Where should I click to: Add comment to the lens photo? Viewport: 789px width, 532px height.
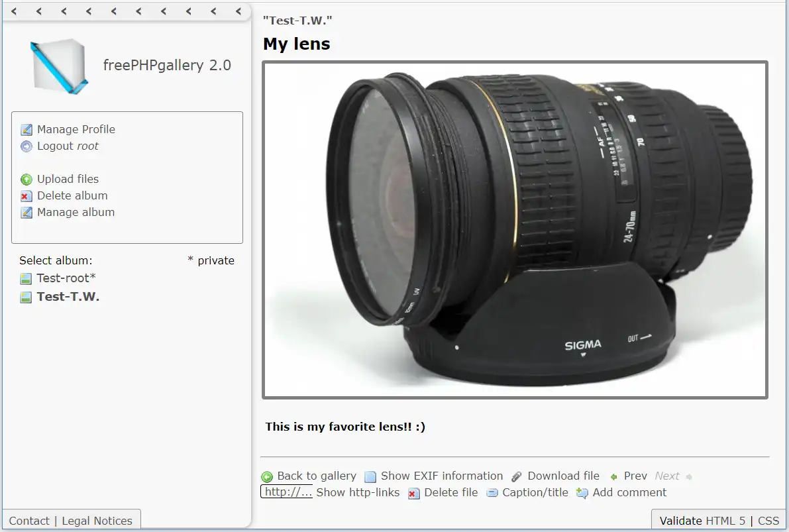click(629, 492)
